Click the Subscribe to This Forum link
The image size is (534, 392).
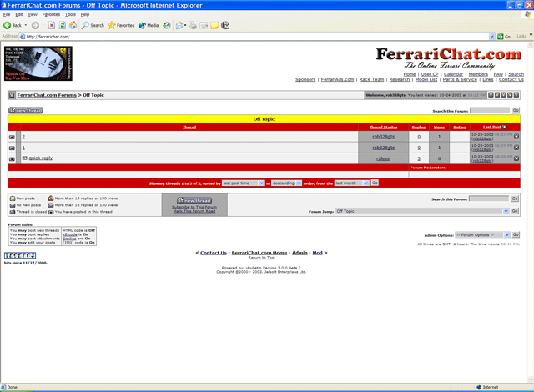[194, 207]
